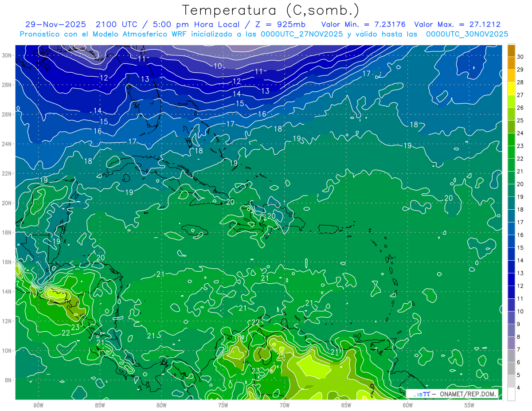Click the "0000UTC_27NOV2025" initialization time
The height and width of the screenshot is (411, 532).
click(x=302, y=34)
